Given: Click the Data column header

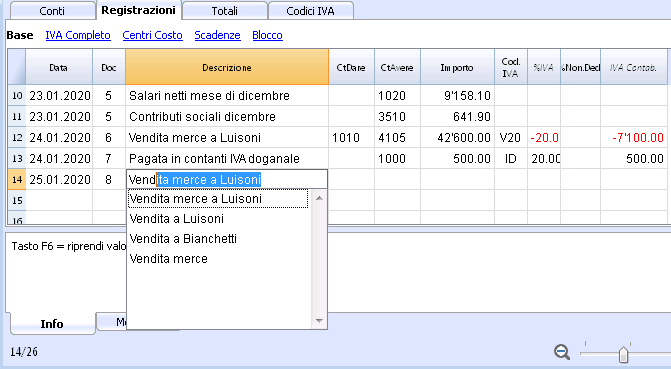Looking at the screenshot, I should pyautogui.click(x=59, y=67).
